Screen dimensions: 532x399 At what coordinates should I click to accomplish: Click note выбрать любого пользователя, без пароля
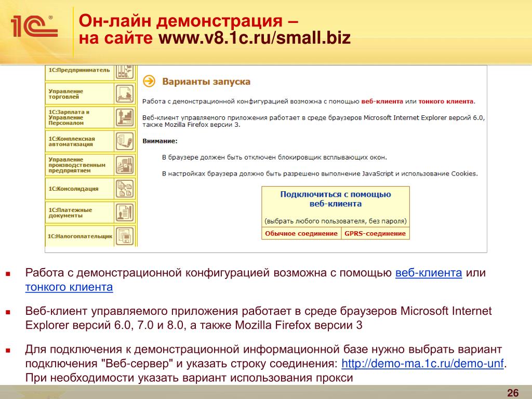[x=335, y=221]
